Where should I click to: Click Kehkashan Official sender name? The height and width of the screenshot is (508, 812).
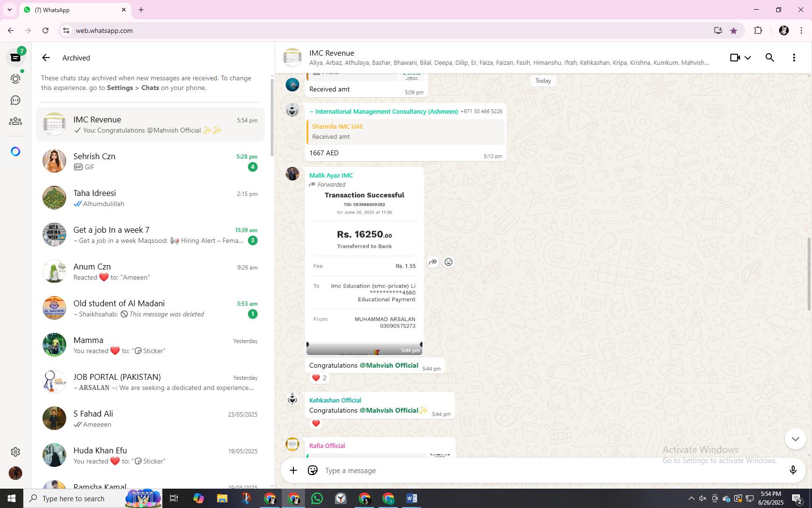tap(335, 400)
